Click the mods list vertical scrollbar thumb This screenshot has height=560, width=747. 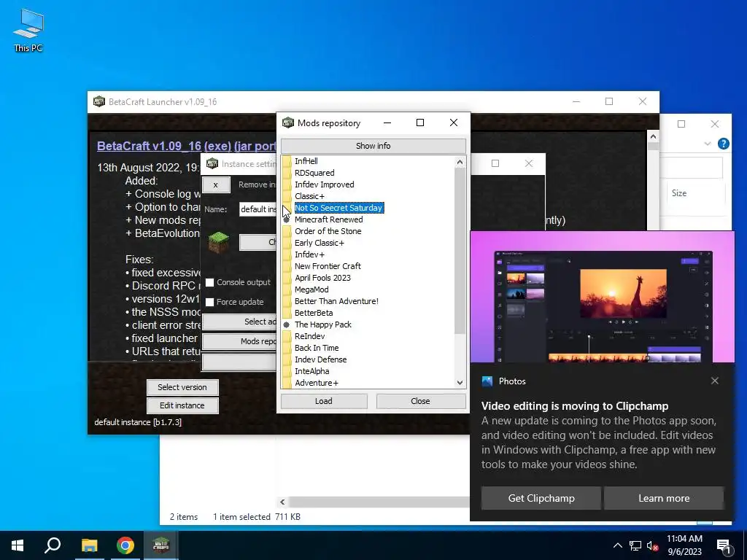(460, 251)
